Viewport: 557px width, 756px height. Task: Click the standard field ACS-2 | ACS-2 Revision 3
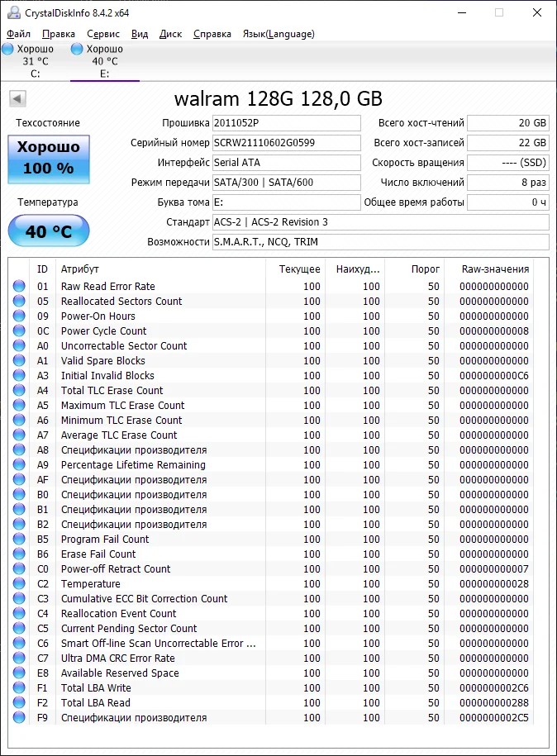click(380, 221)
